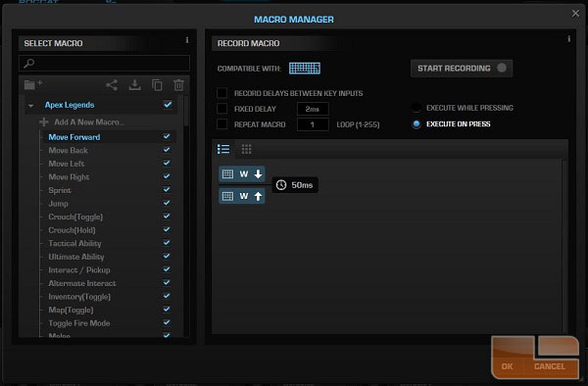Click the OK button

click(507, 366)
